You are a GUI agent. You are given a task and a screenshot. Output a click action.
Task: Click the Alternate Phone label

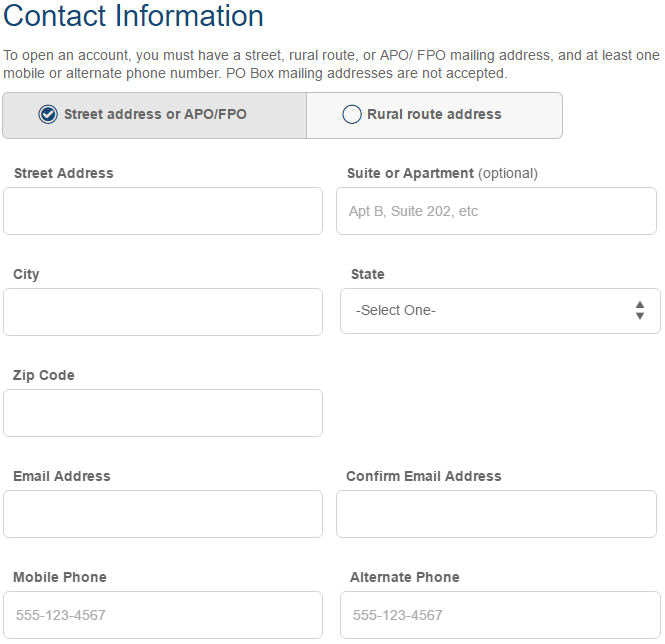405,577
